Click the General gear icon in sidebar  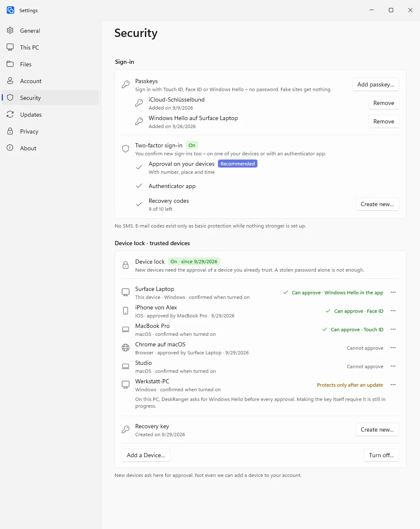(x=10, y=30)
